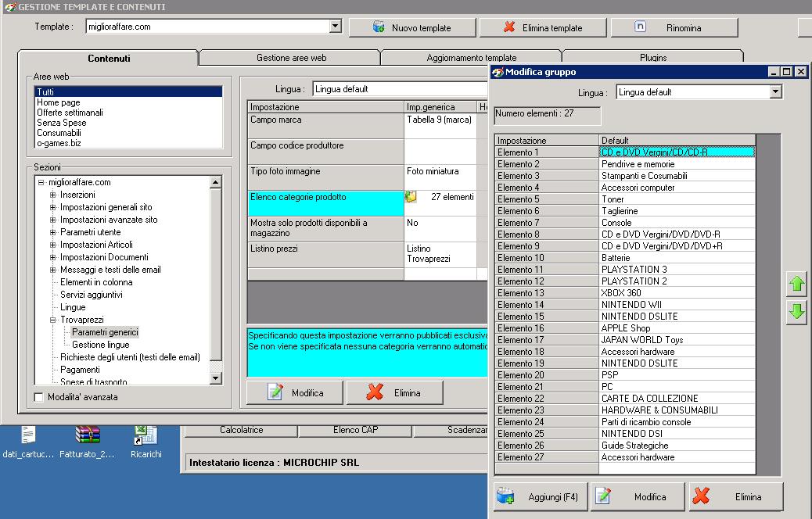Move element down with green arrow
Image resolution: width=812 pixels, height=519 pixels.
tap(796, 312)
